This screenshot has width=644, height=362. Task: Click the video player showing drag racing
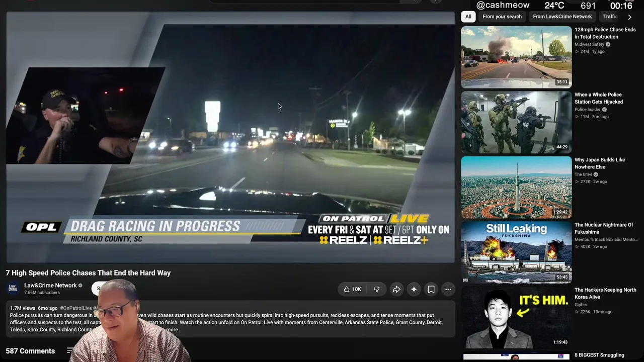[230, 137]
